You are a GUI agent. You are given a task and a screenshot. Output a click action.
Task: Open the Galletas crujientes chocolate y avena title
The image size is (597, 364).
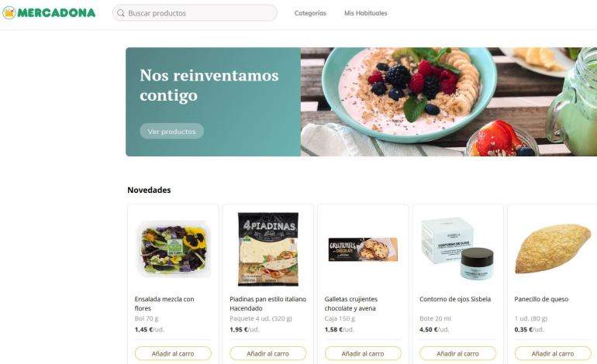click(351, 304)
